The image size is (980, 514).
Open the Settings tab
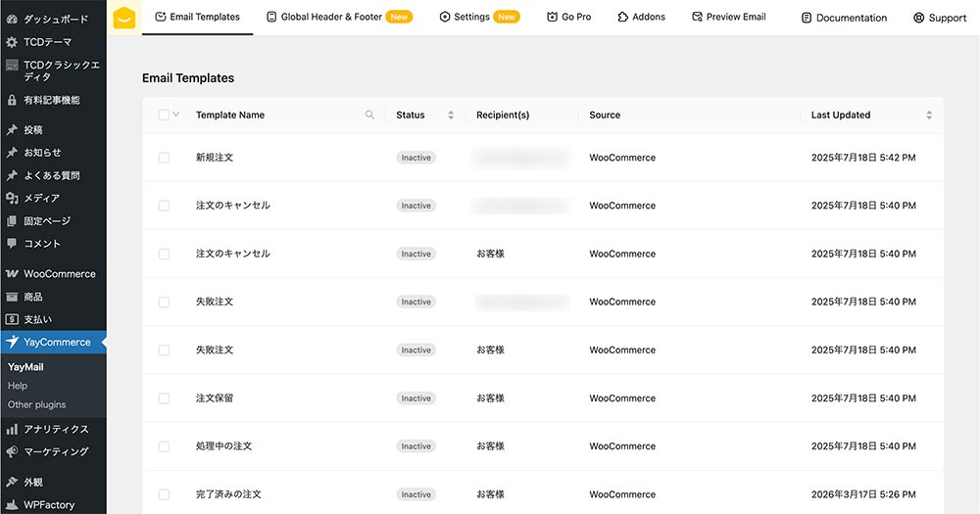pyautogui.click(x=479, y=17)
